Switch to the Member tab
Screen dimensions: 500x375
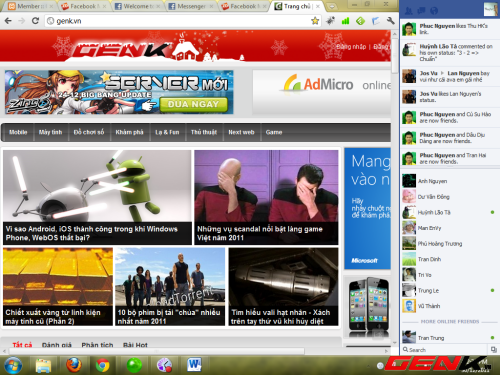tap(31, 6)
